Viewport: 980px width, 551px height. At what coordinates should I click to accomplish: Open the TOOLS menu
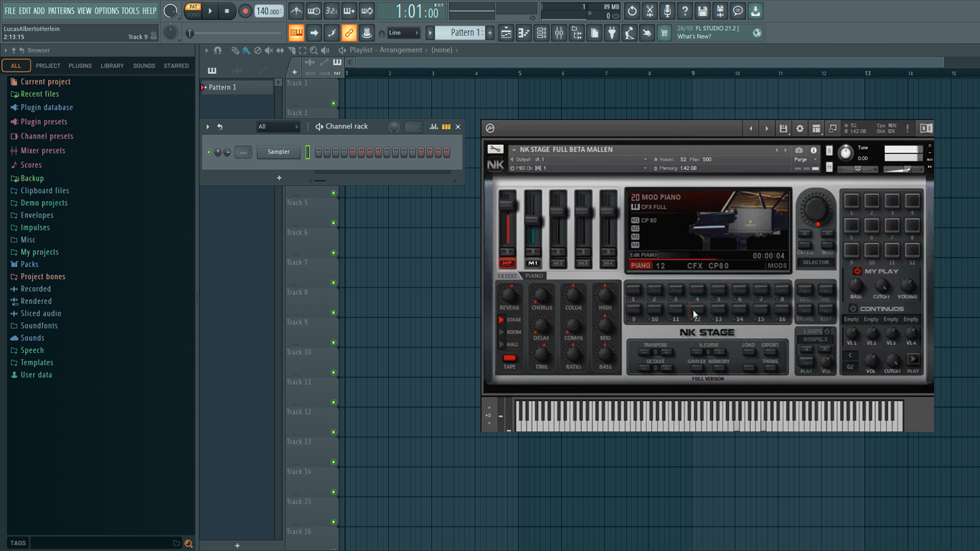pyautogui.click(x=131, y=11)
